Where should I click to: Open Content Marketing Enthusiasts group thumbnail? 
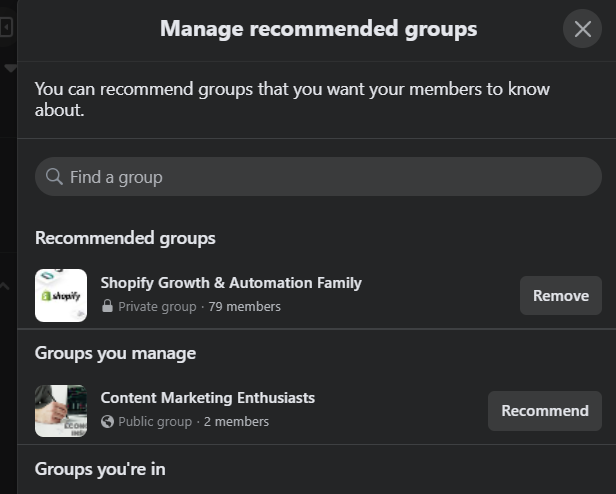(61, 410)
